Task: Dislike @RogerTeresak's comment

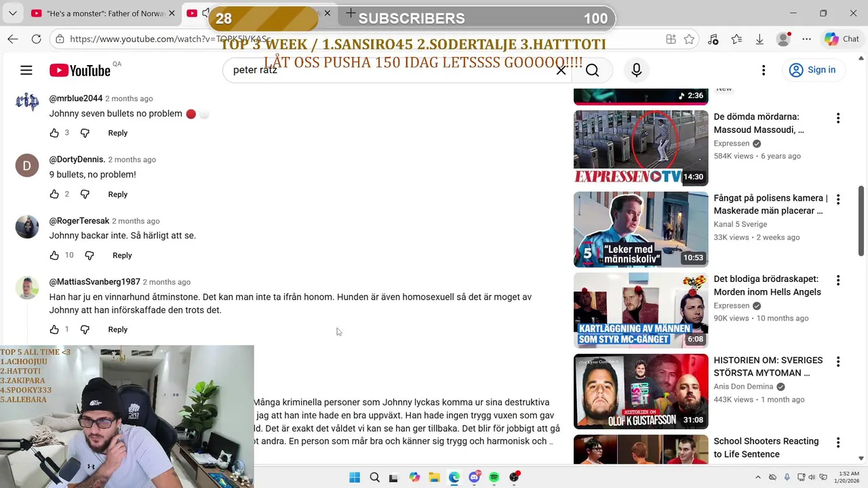Action: click(89, 255)
